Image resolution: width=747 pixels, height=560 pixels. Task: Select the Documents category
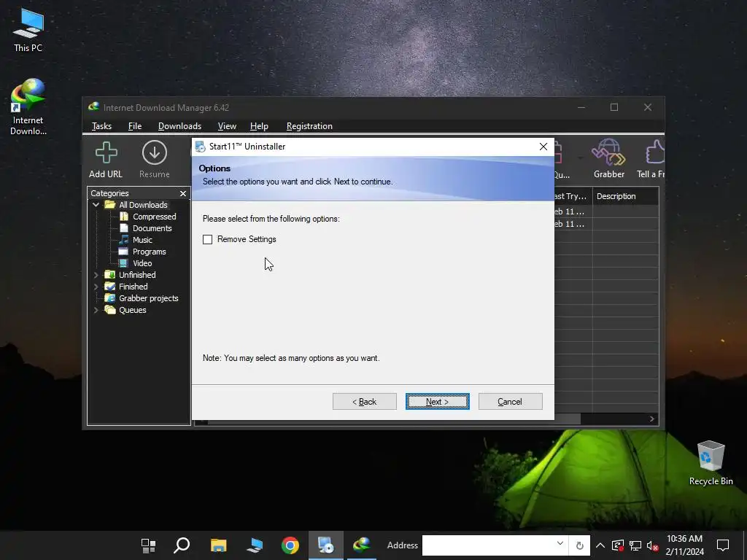coord(152,228)
